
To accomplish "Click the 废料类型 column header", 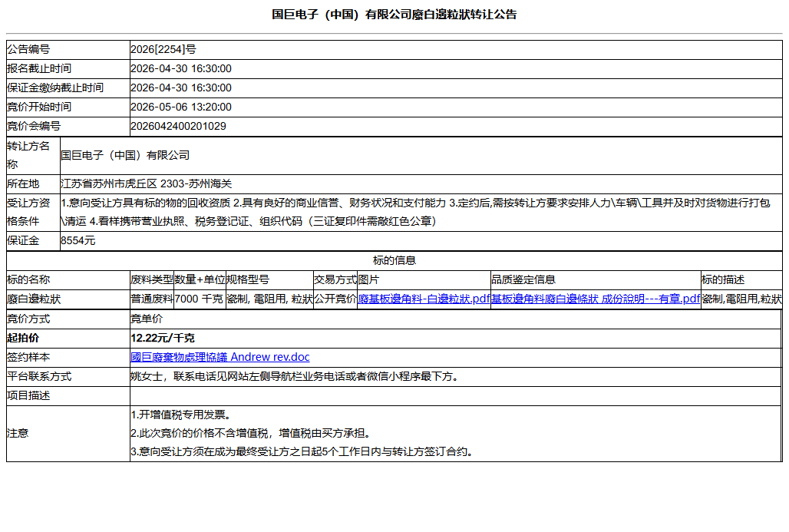I will [151, 279].
